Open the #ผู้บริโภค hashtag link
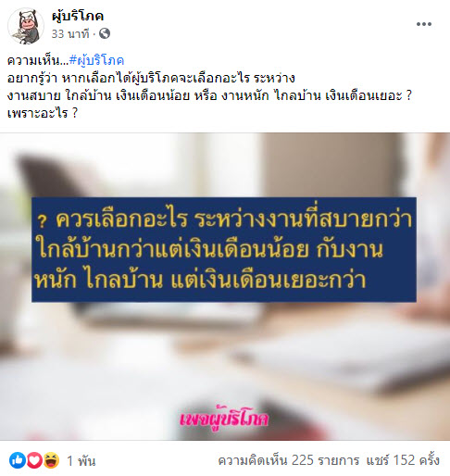The width and height of the screenshot is (450, 476). pyautogui.click(x=96, y=60)
